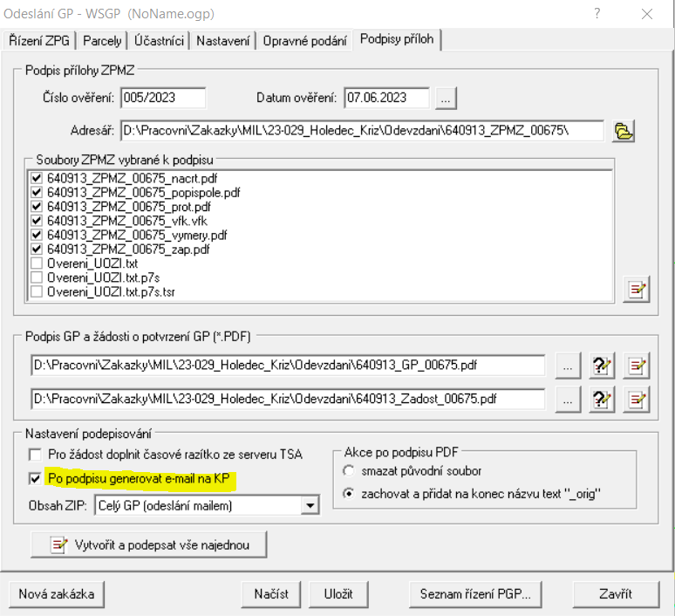Image resolution: width=675 pixels, height=616 pixels.
Task: Toggle checkbox for 640913_ZPMZ_00675_nacrt.pdf
Action: pyautogui.click(x=37, y=178)
